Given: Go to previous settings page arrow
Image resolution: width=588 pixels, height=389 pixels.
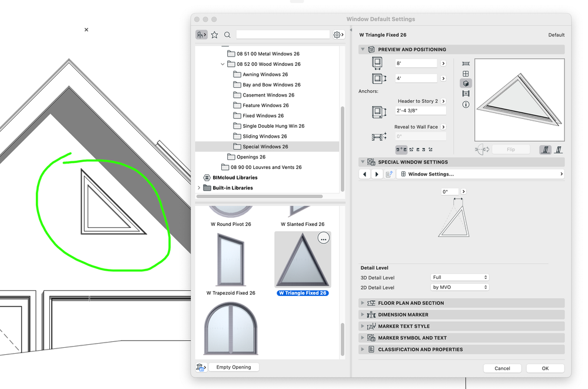Looking at the screenshot, I should (x=365, y=174).
